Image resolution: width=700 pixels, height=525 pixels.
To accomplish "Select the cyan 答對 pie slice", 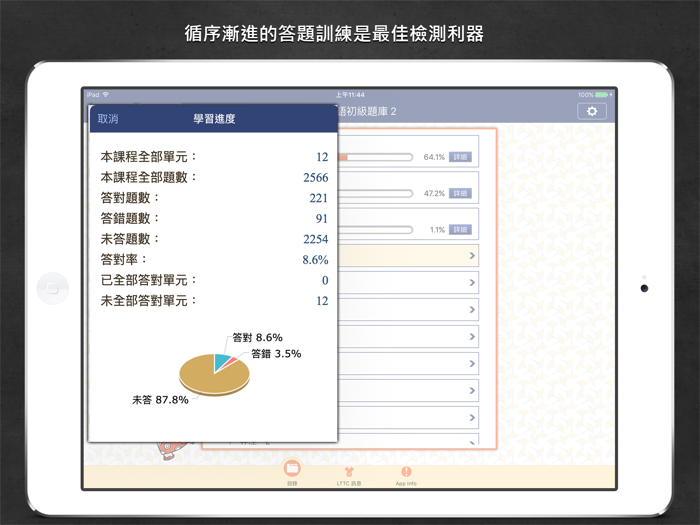I will coord(221,362).
